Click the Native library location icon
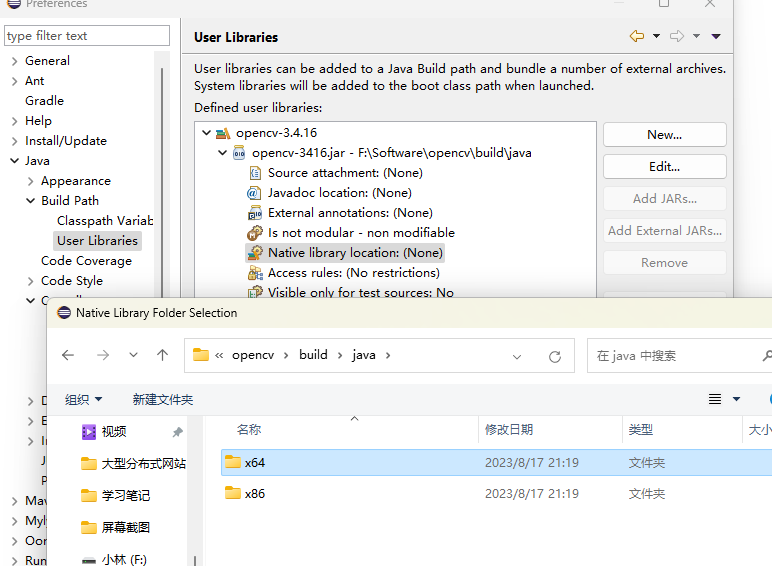772x566 pixels. [255, 253]
